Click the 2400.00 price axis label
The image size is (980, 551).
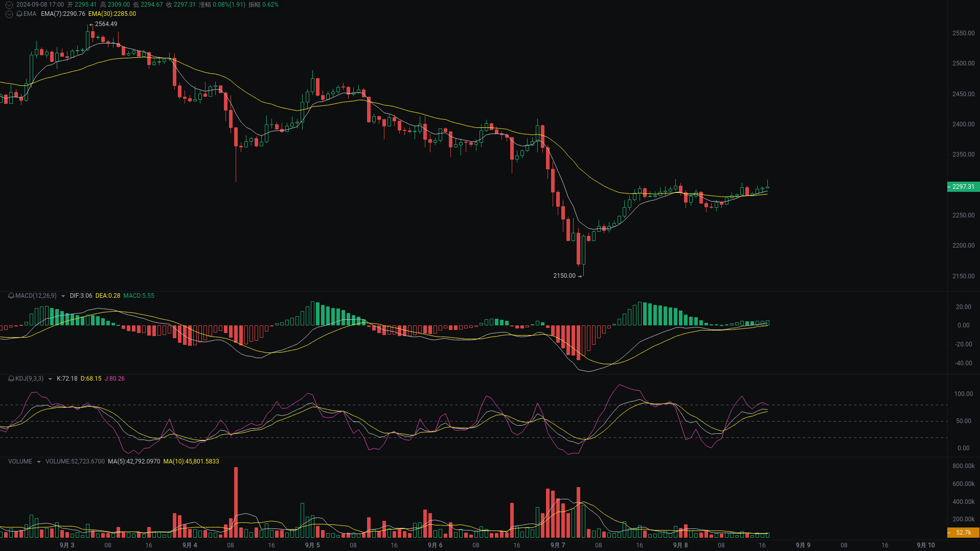tap(963, 124)
